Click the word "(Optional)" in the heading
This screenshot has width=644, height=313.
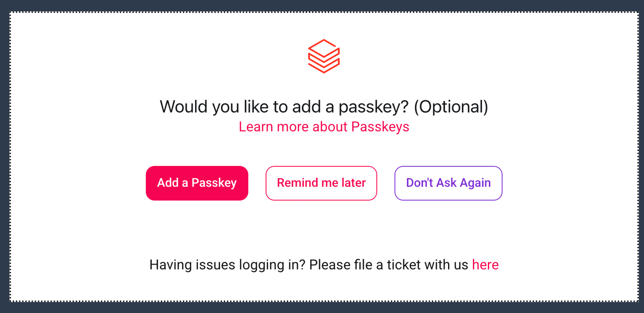tap(451, 107)
